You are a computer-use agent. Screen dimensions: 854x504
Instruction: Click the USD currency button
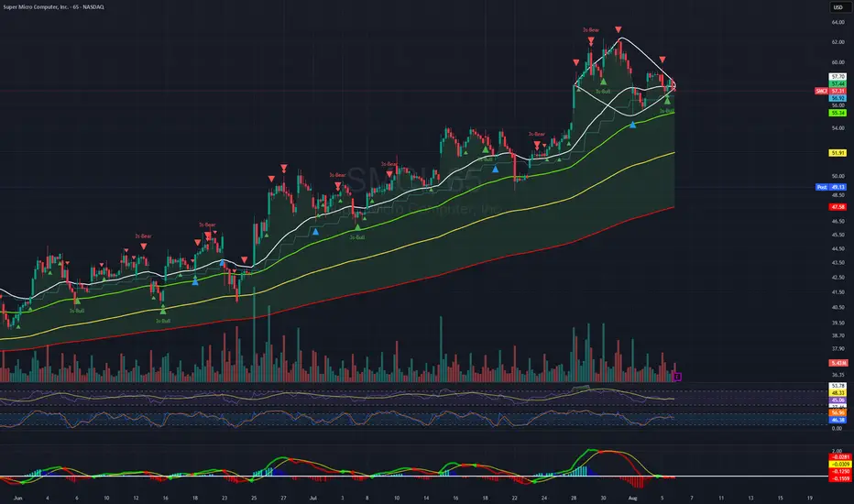pos(838,7)
